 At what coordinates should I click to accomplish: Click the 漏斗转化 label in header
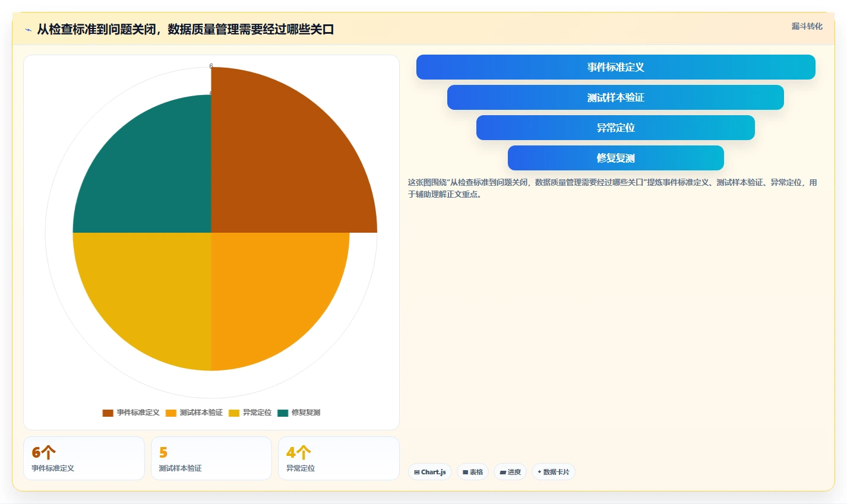(807, 26)
